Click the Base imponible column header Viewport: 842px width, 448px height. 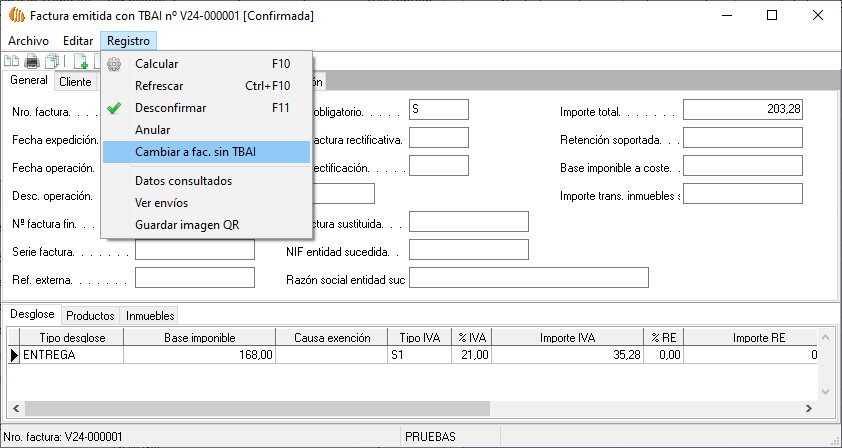[x=199, y=338]
